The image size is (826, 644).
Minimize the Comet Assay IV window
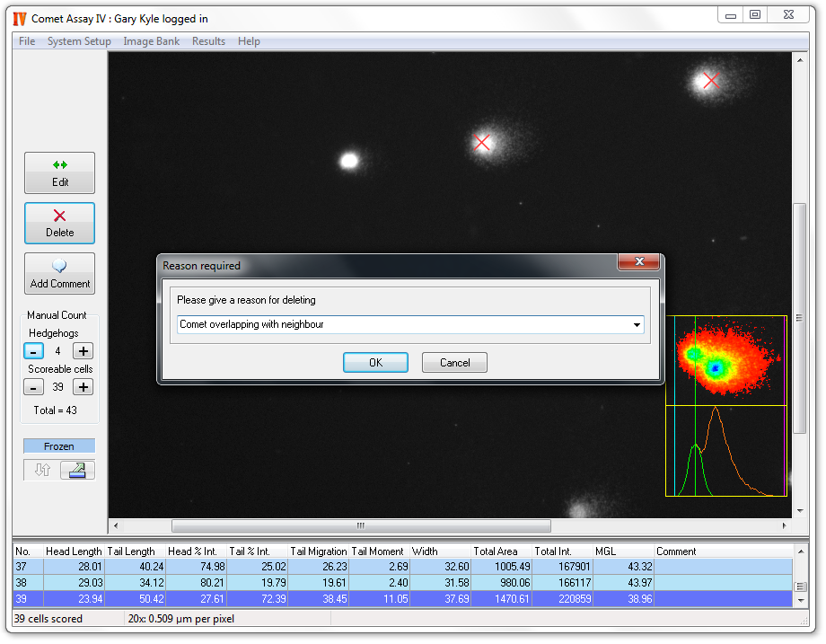(731, 15)
